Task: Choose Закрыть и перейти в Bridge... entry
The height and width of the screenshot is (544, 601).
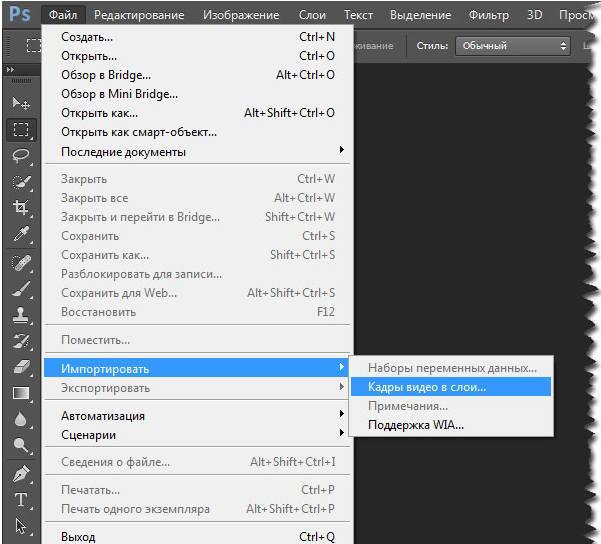Action: coord(197,217)
